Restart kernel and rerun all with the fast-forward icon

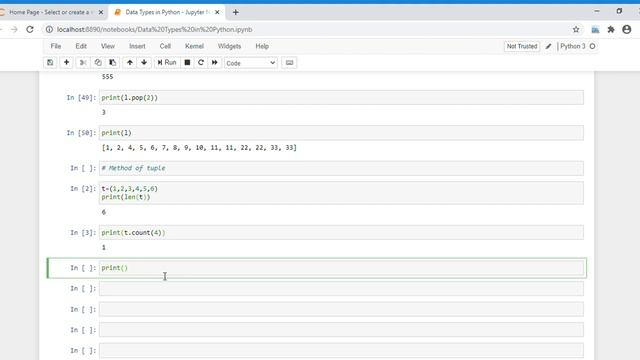(x=215, y=62)
